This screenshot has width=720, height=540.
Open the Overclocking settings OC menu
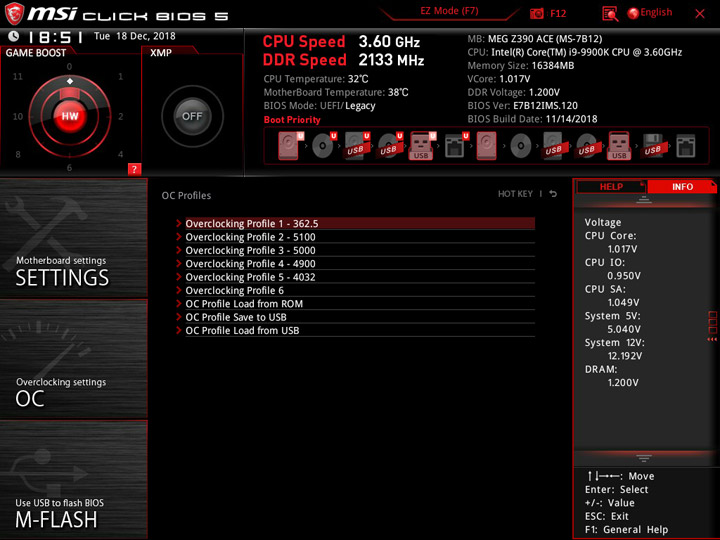tap(73, 359)
